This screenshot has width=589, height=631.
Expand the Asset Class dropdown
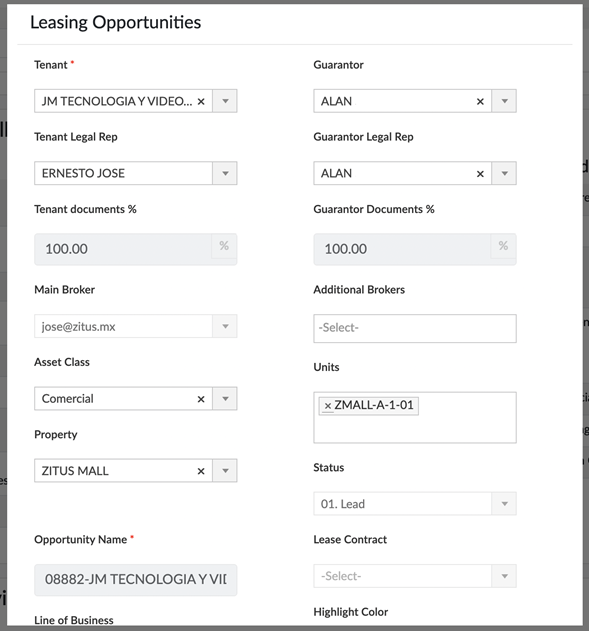click(x=225, y=399)
